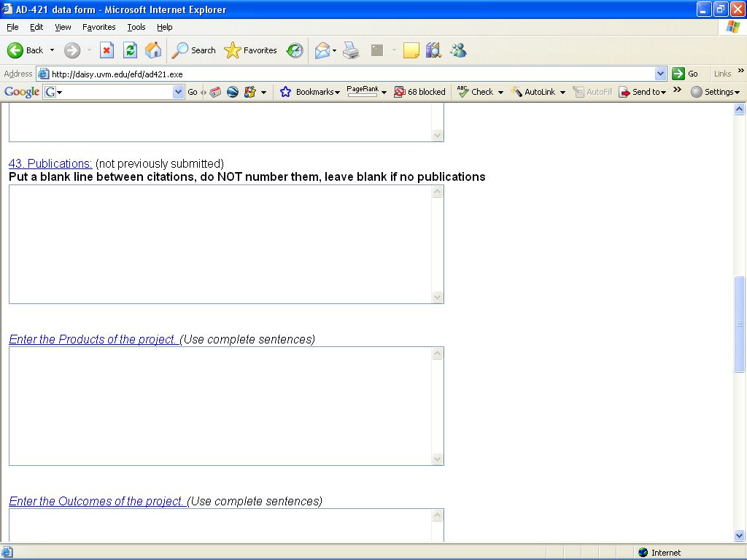
Task: Go to the Home page icon
Action: [x=153, y=50]
